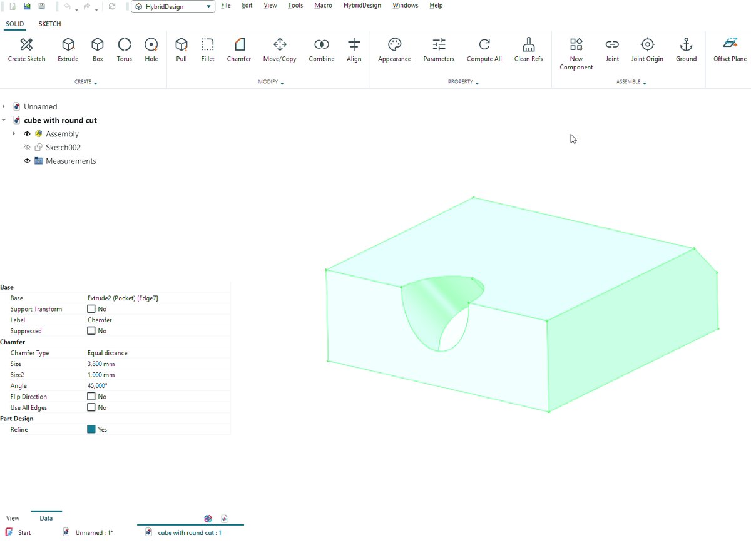Click the Chamfer Type Equal distance value
Image resolution: width=751 pixels, height=560 pixels.
coord(158,353)
